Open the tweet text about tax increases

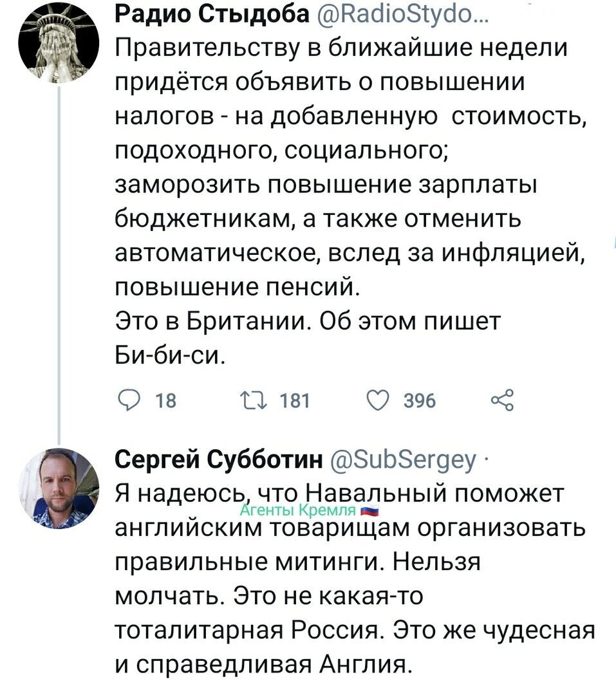(x=350, y=201)
